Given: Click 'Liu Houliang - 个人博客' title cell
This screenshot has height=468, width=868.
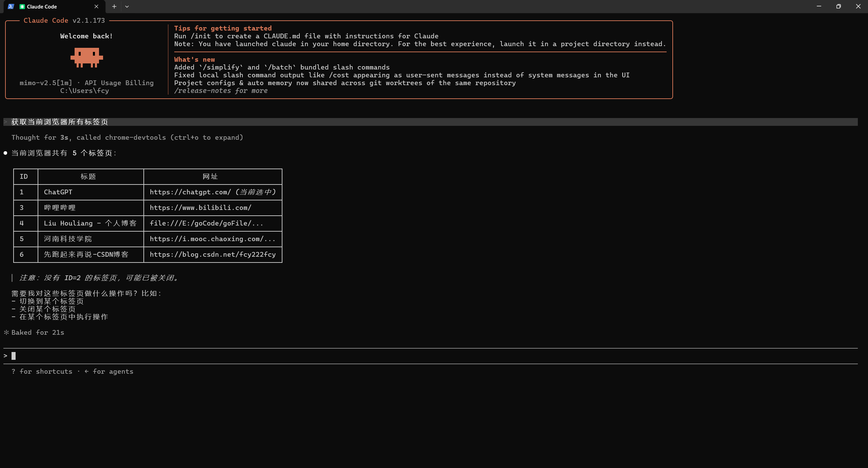Looking at the screenshot, I should [x=90, y=223].
